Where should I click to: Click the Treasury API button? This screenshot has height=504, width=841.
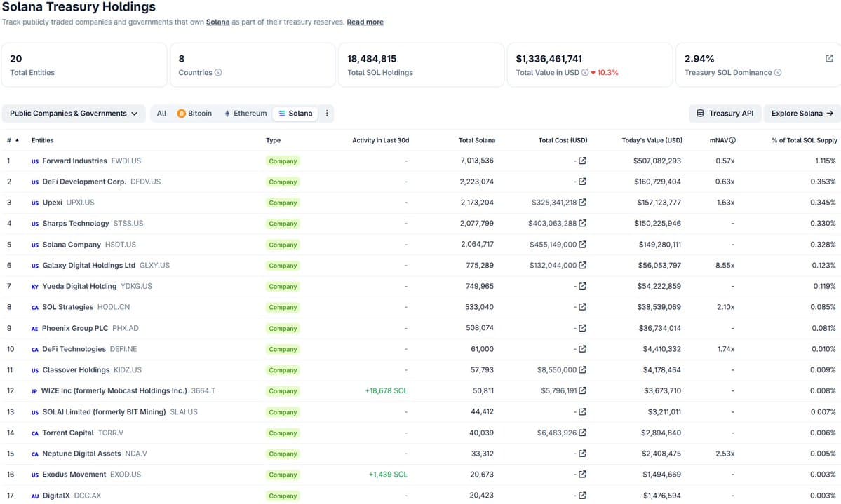click(725, 113)
